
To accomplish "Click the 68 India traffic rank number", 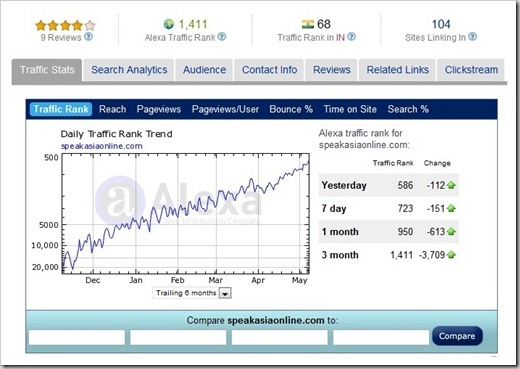I will coord(324,24).
